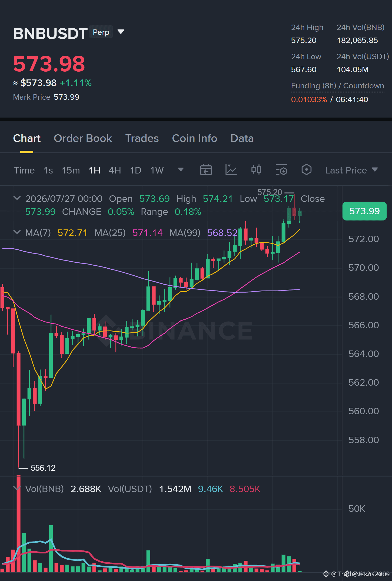
Task: Select the 4H chart interval
Action: (115, 170)
